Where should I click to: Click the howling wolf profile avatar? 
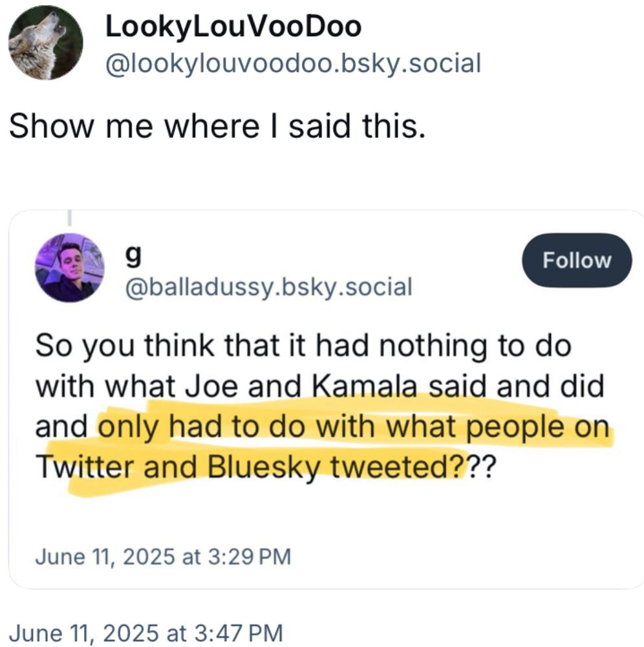46,43
